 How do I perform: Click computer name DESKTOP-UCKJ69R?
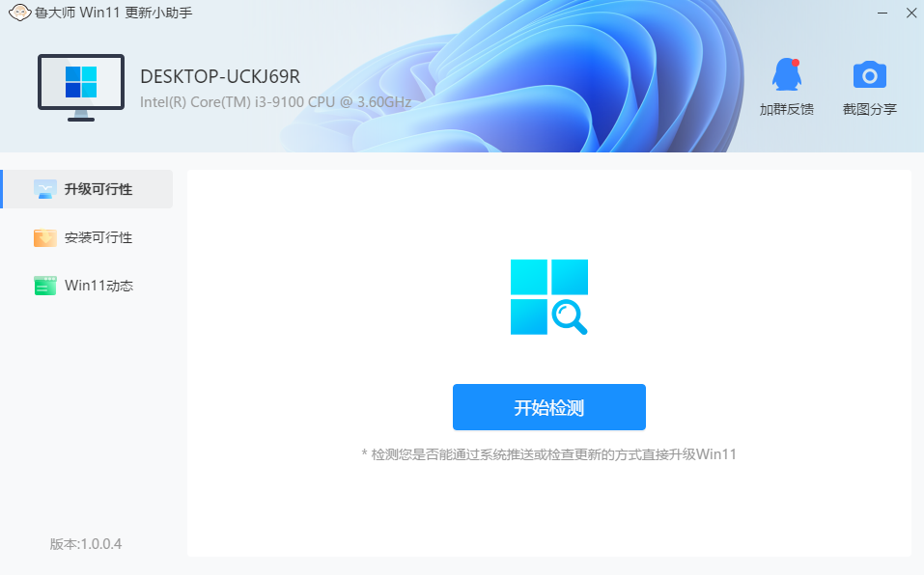tap(220, 76)
